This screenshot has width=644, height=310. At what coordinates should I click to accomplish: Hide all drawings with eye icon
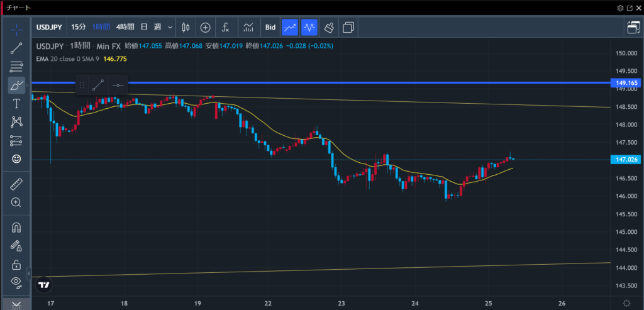16,282
